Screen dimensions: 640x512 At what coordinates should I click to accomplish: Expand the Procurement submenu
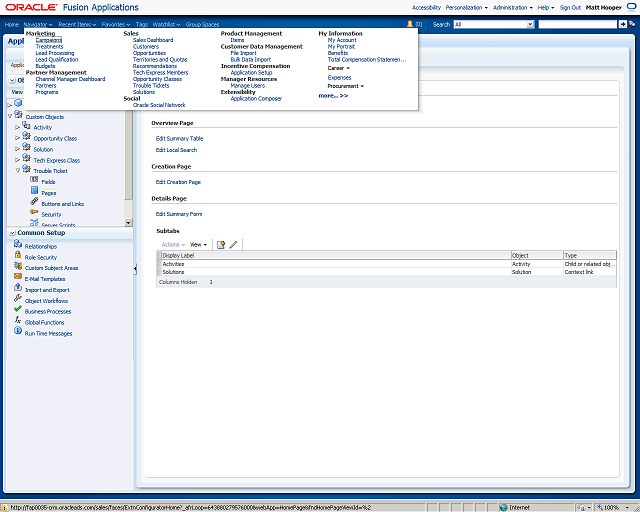coord(346,86)
